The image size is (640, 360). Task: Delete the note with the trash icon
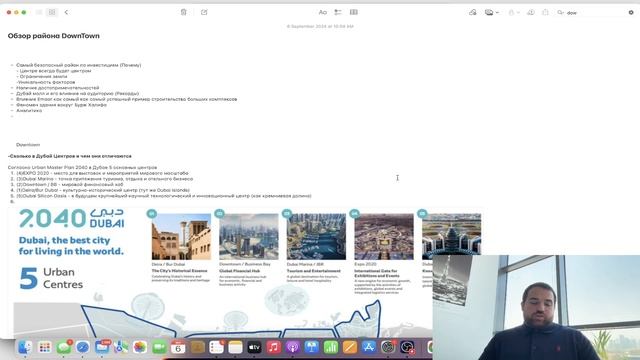pyautogui.click(x=184, y=12)
